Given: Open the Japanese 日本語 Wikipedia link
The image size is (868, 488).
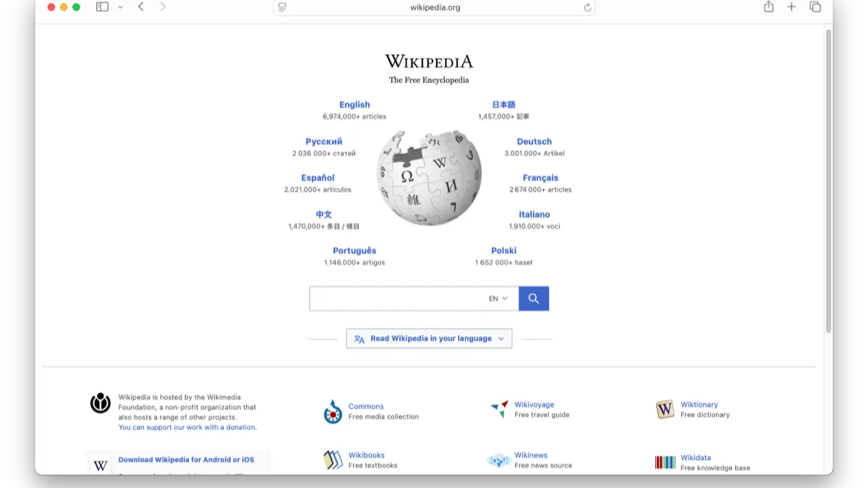Looking at the screenshot, I should point(503,105).
